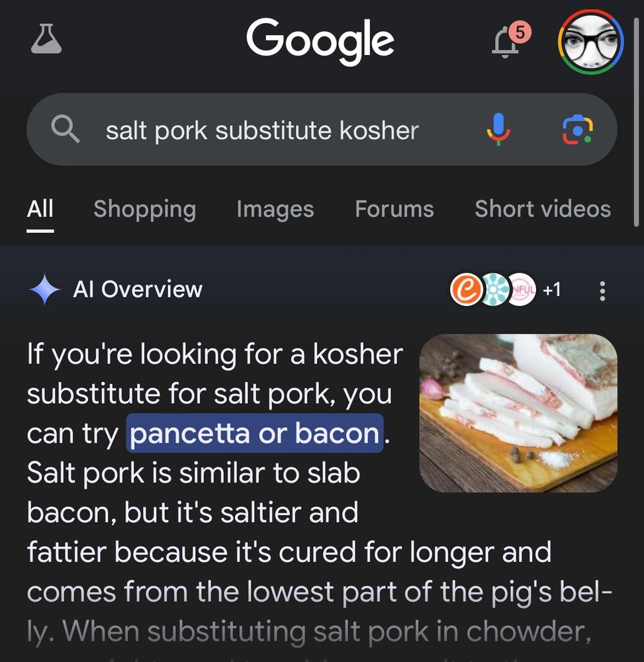Switch to the Shopping tab
Image resolution: width=644 pixels, height=662 pixels.
pos(145,209)
